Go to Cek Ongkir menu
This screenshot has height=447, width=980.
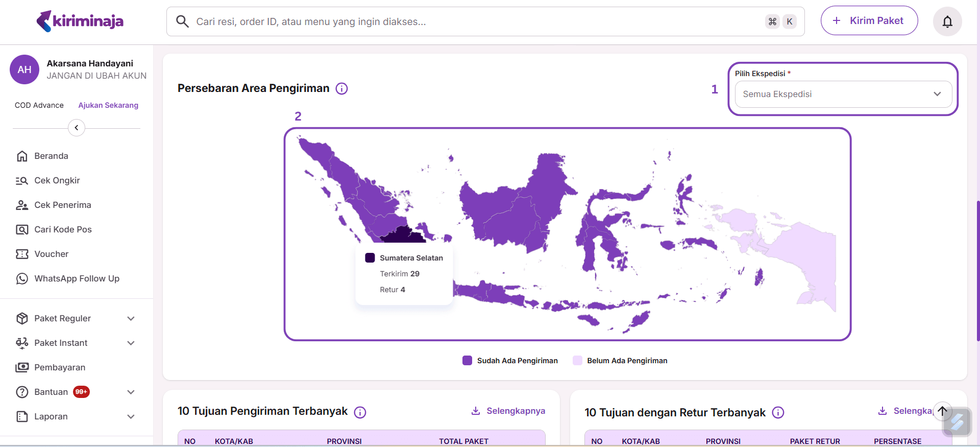(x=57, y=180)
